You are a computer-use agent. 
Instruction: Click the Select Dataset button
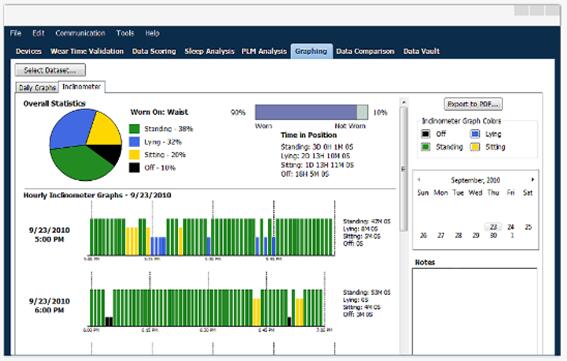click(x=50, y=70)
